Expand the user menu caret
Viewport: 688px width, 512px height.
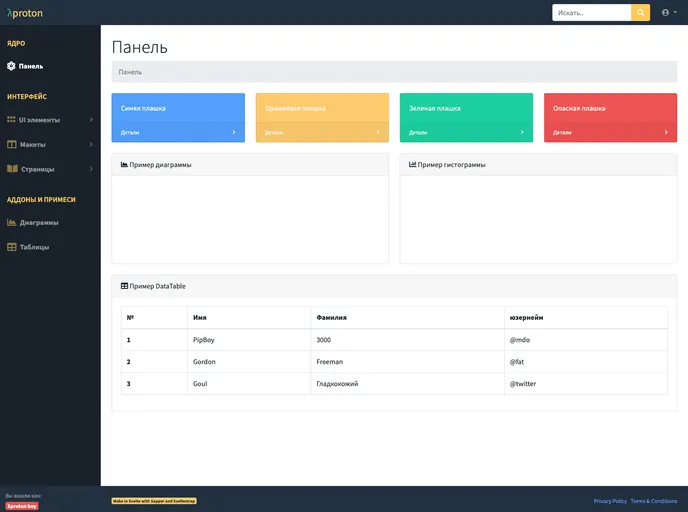(675, 12)
